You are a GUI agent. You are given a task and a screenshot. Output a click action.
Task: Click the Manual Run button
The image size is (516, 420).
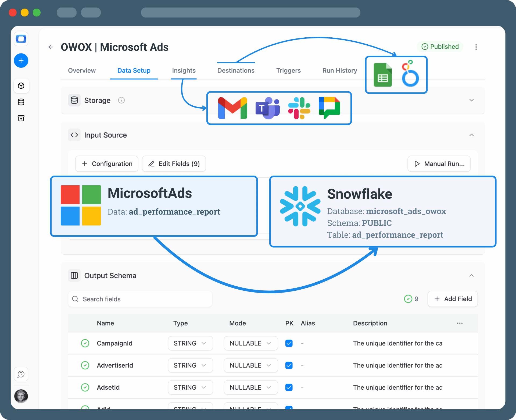pos(439,164)
